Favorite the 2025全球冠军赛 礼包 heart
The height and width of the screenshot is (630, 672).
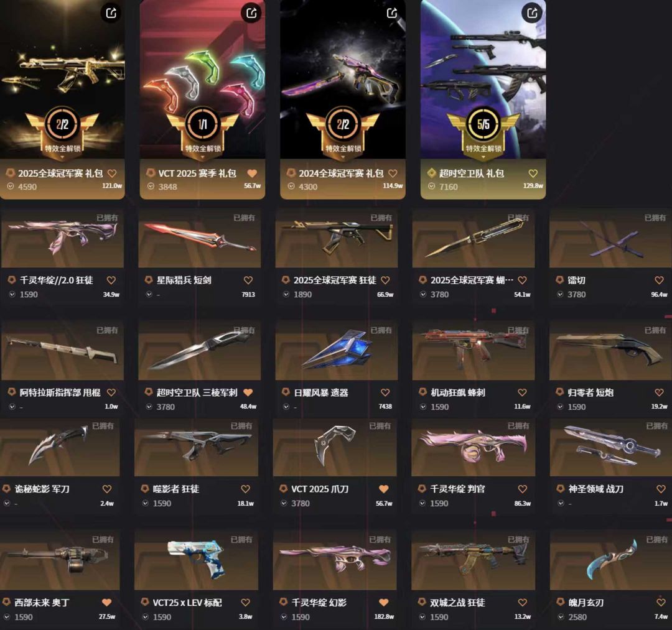[x=112, y=174]
